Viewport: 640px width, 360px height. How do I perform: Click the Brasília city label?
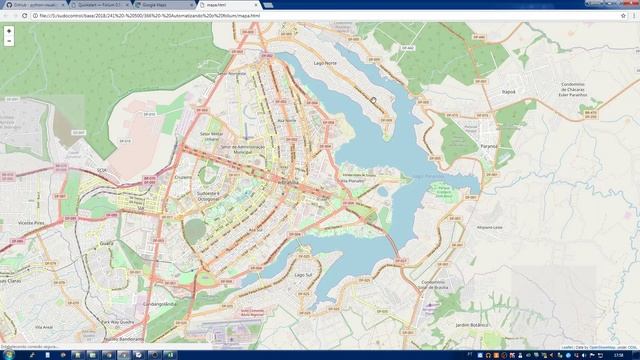coord(288,182)
